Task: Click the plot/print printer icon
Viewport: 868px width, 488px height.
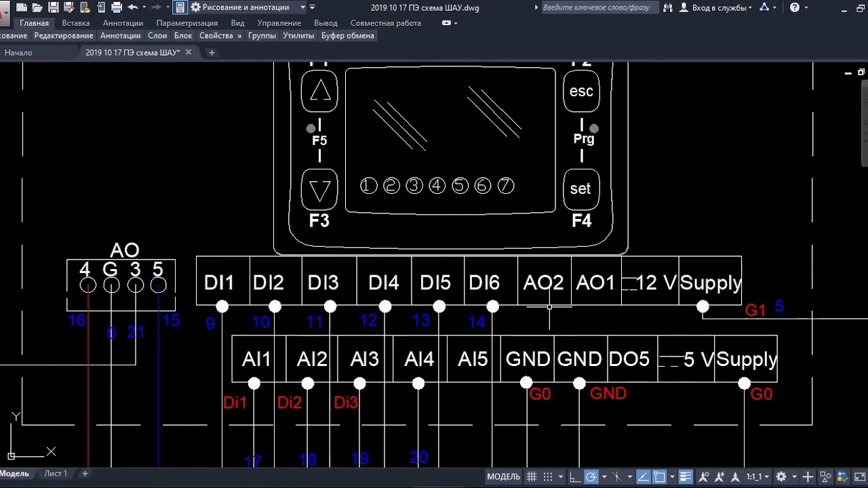Action: click(x=116, y=7)
